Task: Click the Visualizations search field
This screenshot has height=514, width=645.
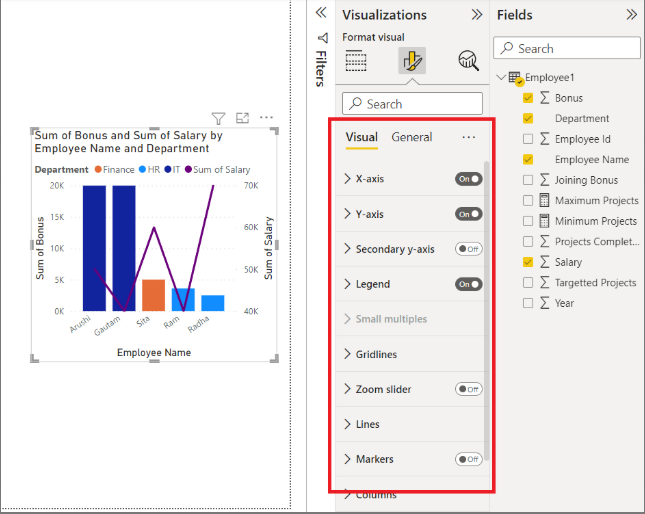Action: coord(412,104)
